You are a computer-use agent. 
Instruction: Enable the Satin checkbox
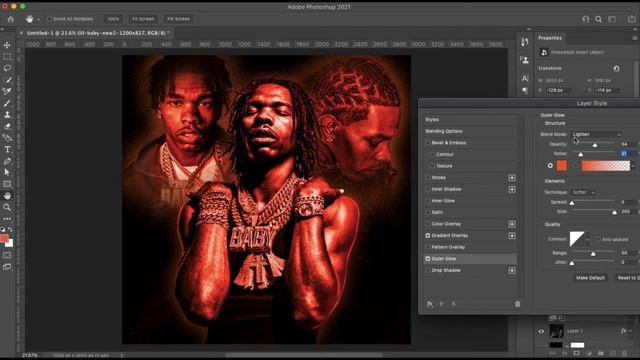428,212
